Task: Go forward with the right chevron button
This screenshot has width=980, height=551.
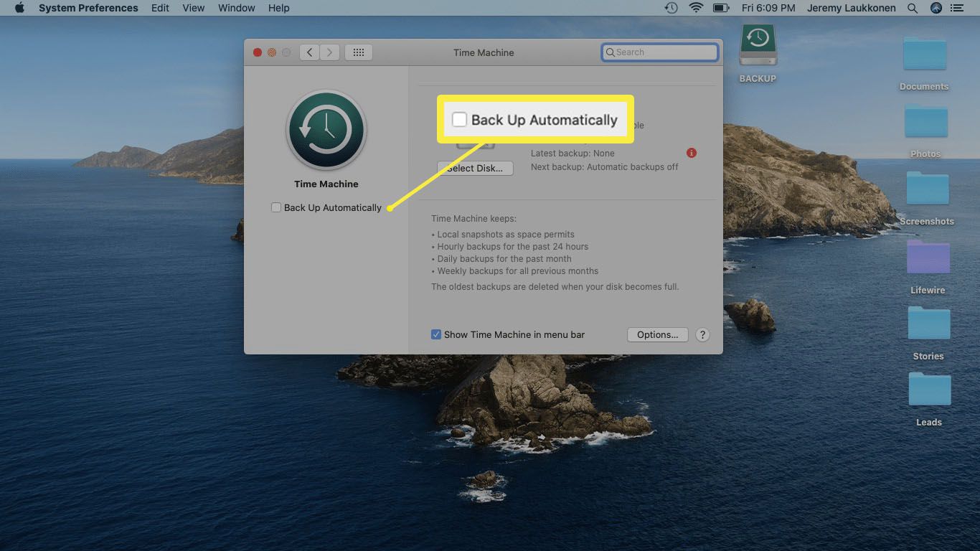Action: (x=329, y=52)
